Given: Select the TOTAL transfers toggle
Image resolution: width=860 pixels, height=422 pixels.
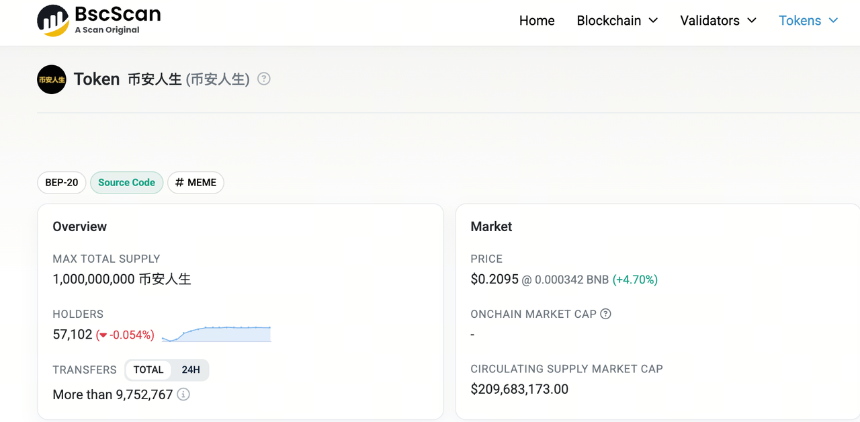Looking at the screenshot, I should (148, 370).
